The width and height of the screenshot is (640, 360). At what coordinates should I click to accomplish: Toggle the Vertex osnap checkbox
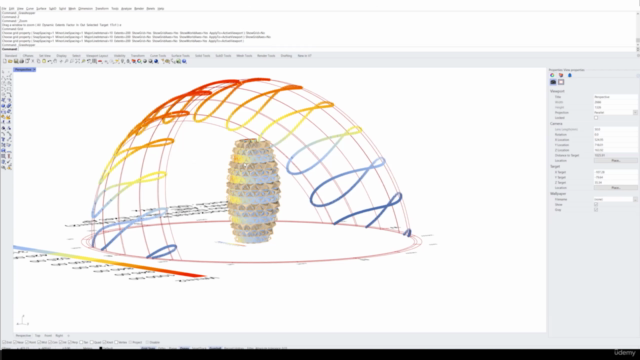click(116, 342)
